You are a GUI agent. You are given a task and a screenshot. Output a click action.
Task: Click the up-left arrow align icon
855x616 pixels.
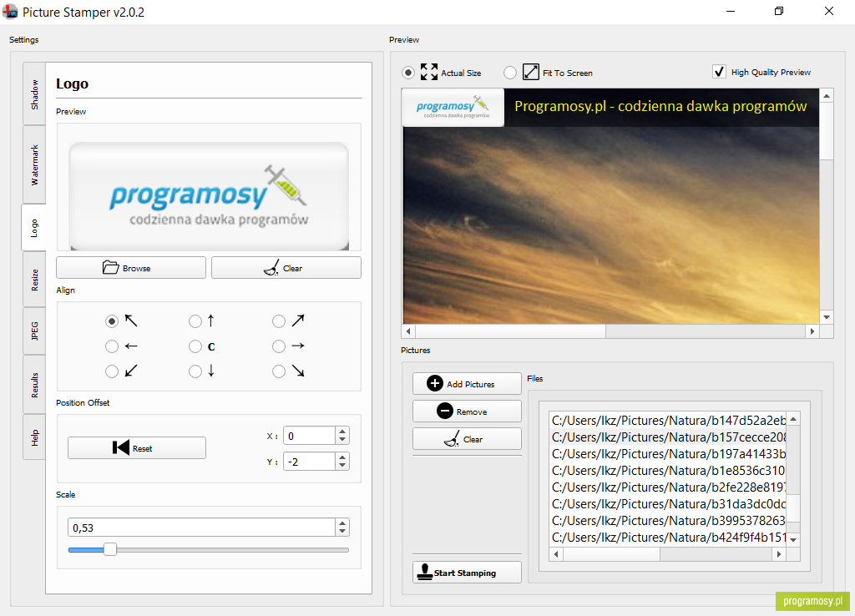(x=131, y=321)
